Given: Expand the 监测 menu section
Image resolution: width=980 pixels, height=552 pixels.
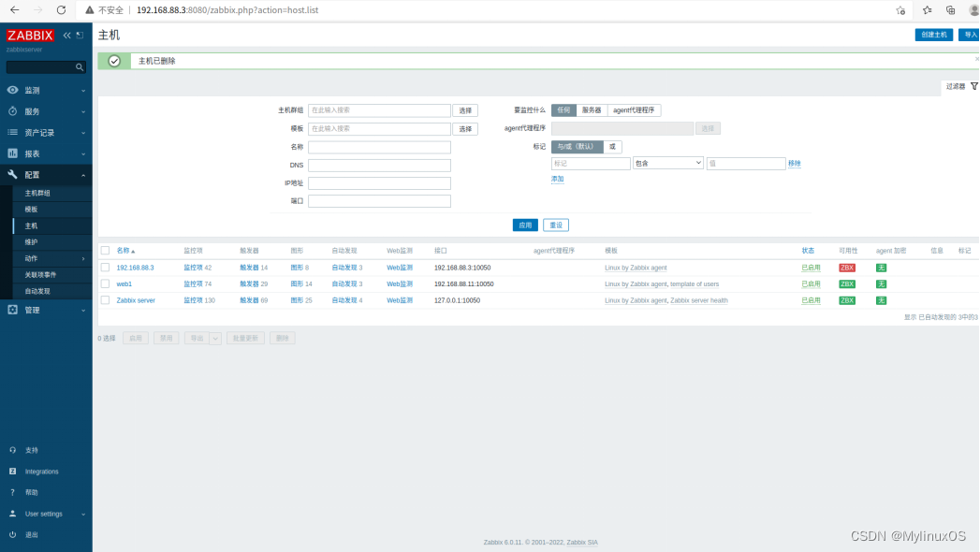Looking at the screenshot, I should tap(83, 91).
